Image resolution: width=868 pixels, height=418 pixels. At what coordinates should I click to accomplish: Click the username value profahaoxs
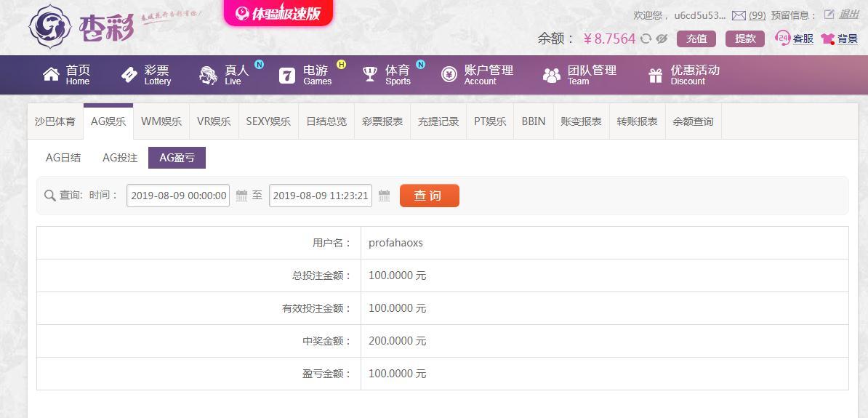395,243
